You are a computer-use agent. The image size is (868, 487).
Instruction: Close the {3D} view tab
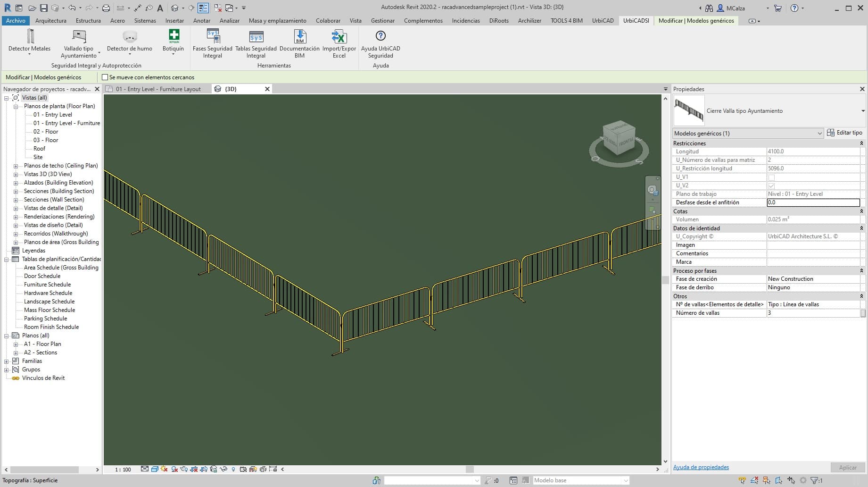click(267, 89)
